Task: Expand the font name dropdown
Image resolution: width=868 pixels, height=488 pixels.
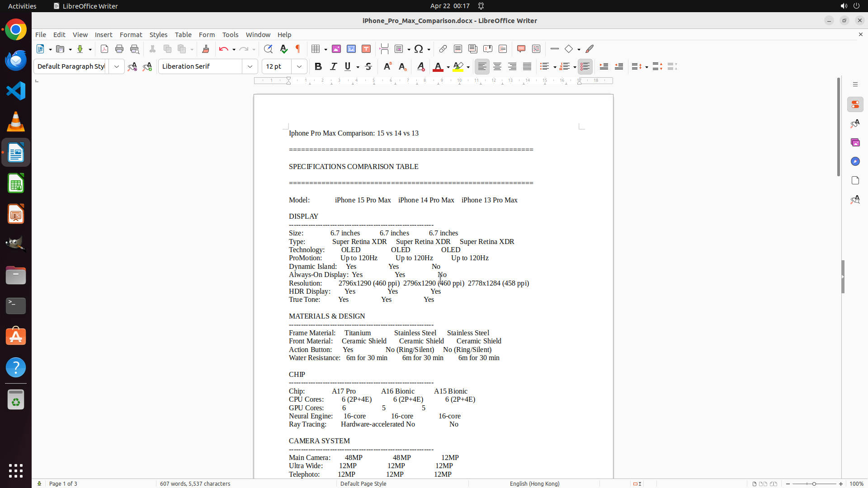Action: [250, 66]
